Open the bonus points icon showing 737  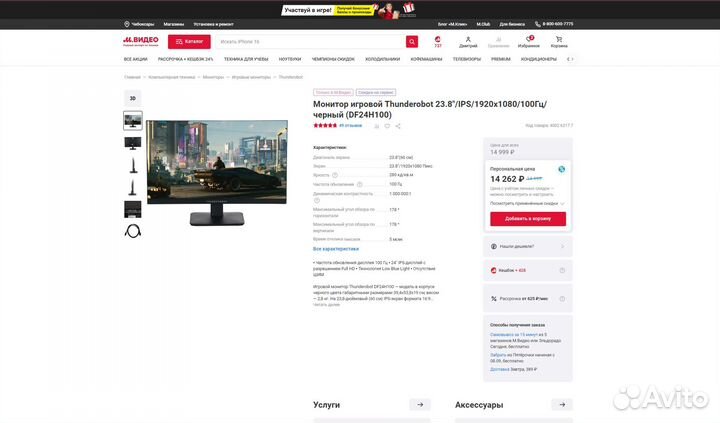438,42
